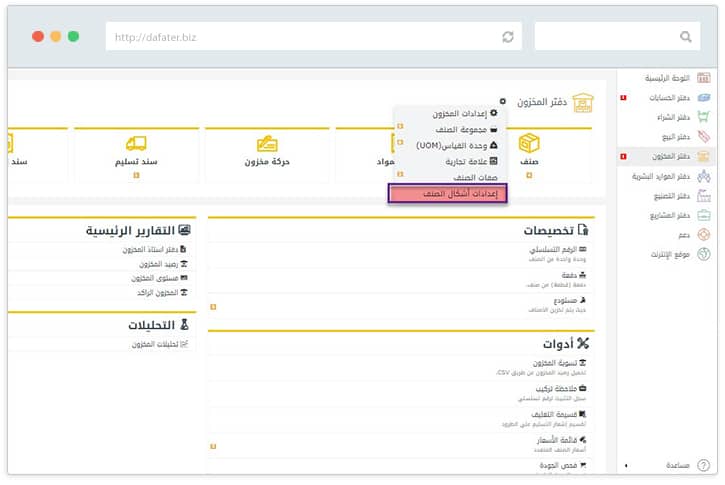Screen dimensions: 725x485
Task: Open Human Resources book (دفتر الموارد البشرية) icon
Action: click(x=704, y=176)
